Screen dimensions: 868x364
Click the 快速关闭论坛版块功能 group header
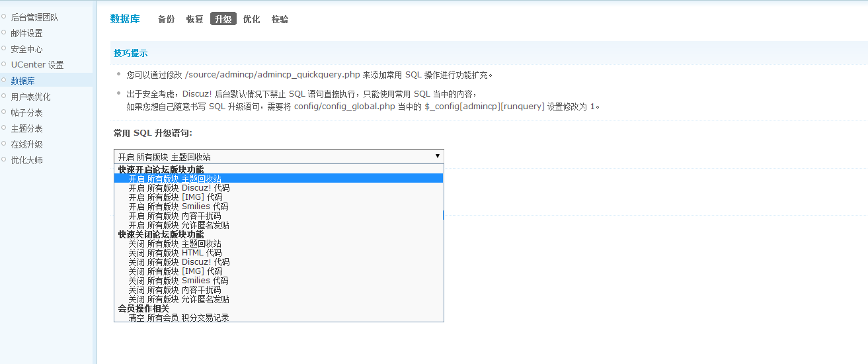tap(161, 234)
